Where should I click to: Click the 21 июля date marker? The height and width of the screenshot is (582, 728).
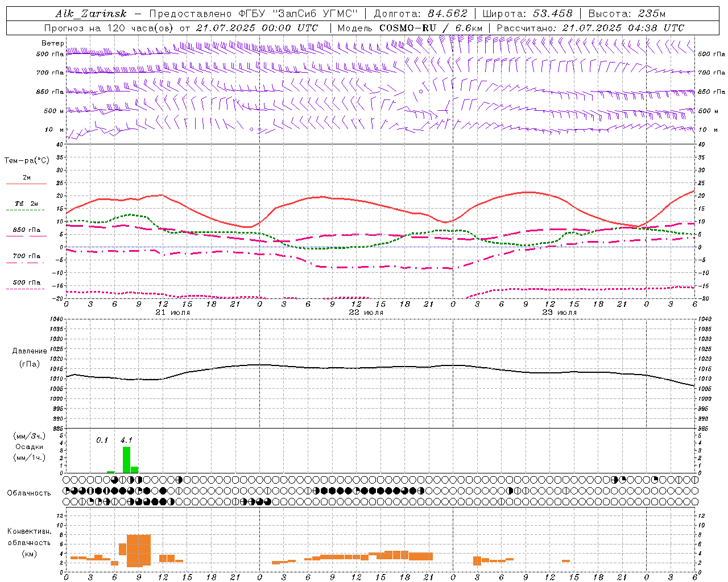(172, 313)
